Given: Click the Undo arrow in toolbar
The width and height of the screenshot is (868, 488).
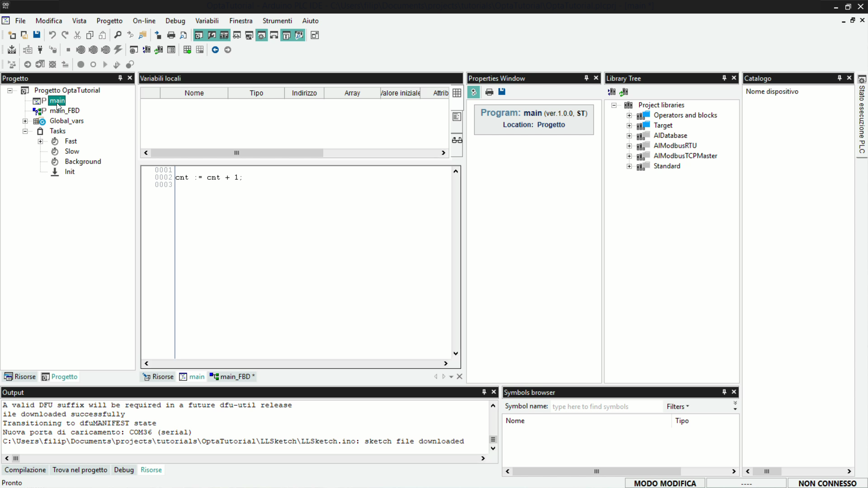Looking at the screenshot, I should click(x=52, y=35).
